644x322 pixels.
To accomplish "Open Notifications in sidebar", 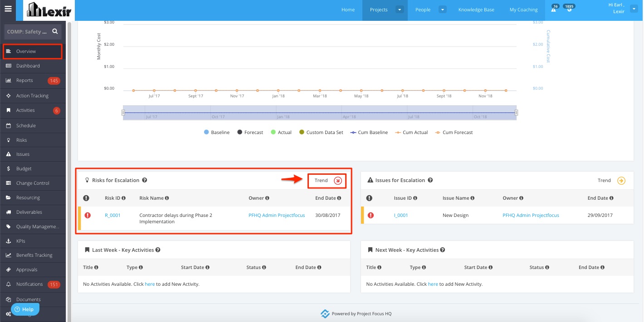I will click(33, 284).
